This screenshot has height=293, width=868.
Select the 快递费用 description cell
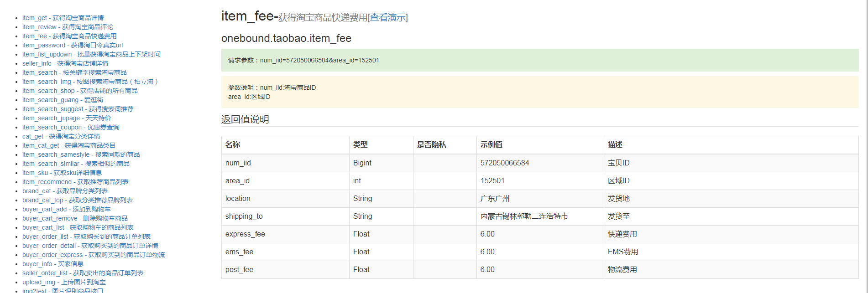pyautogui.click(x=731, y=234)
